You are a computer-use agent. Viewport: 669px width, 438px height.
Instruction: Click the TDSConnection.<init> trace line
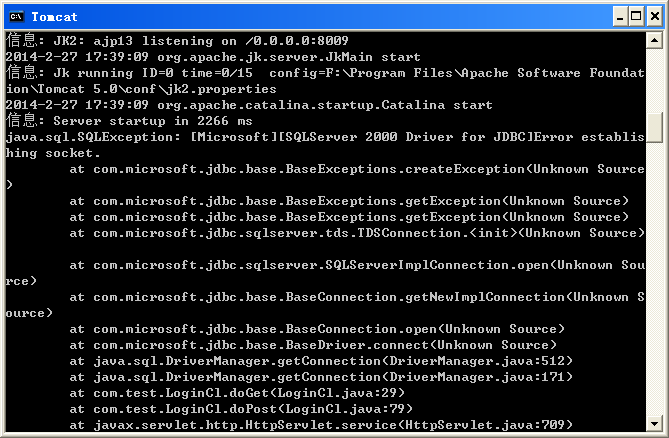point(357,233)
